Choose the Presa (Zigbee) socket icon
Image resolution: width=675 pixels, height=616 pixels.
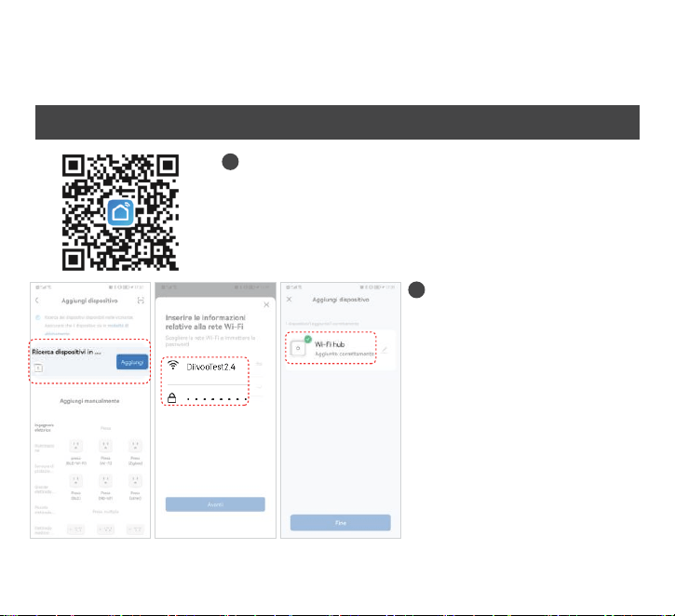[135, 446]
